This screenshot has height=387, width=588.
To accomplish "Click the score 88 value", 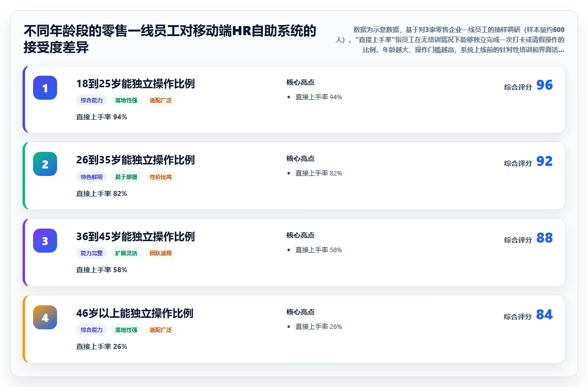I will pos(544,238).
